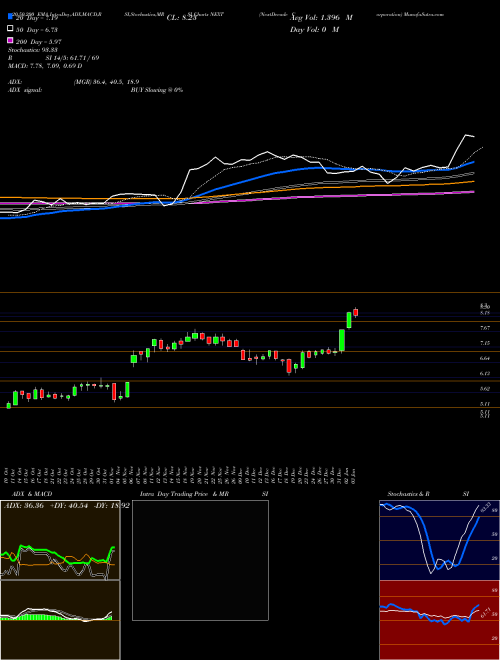
Task: Click the 7.67 price axis label
Action: 484,327
